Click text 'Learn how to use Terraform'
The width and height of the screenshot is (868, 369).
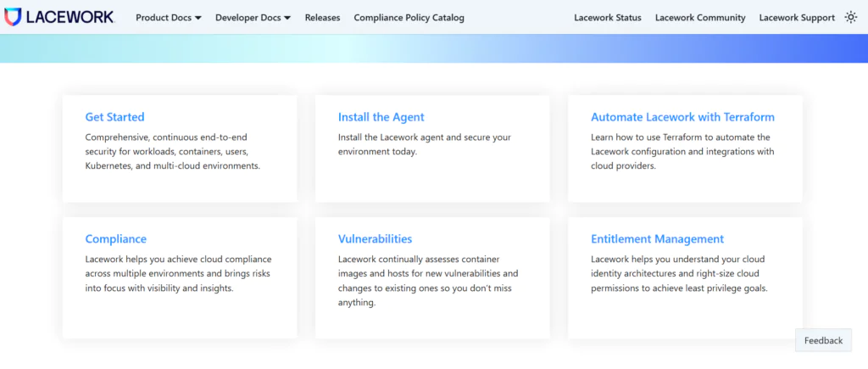coord(645,137)
